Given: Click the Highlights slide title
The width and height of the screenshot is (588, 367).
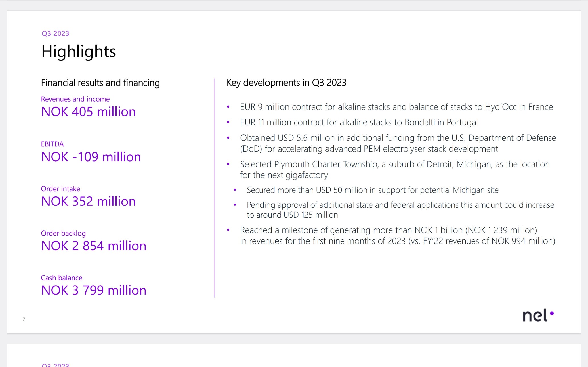Looking at the screenshot, I should (x=79, y=52).
